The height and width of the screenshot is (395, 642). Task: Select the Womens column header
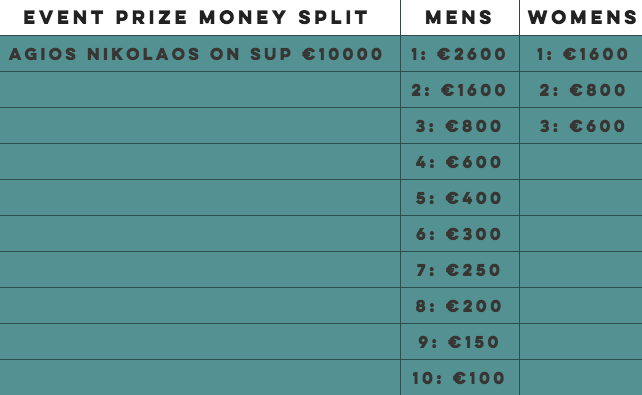coord(582,18)
